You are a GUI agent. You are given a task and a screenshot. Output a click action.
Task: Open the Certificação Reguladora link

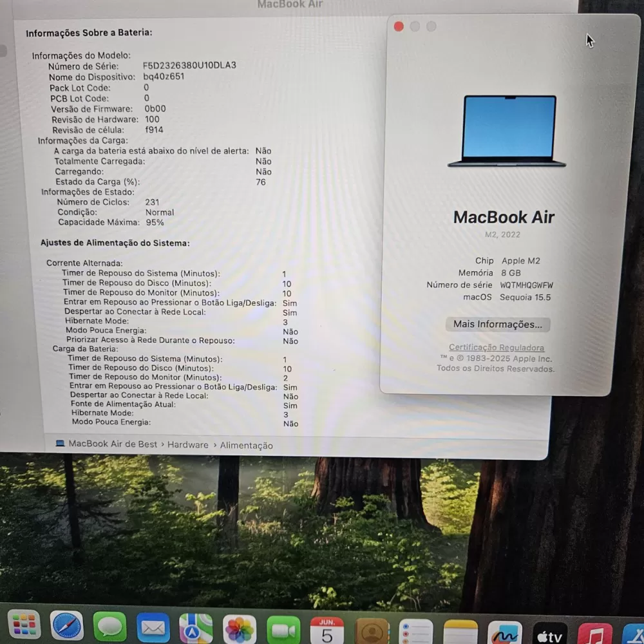(x=496, y=348)
